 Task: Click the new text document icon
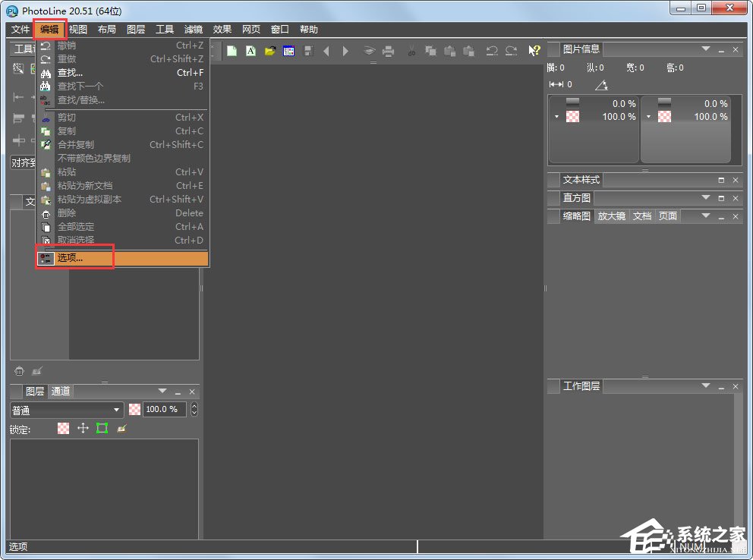250,51
